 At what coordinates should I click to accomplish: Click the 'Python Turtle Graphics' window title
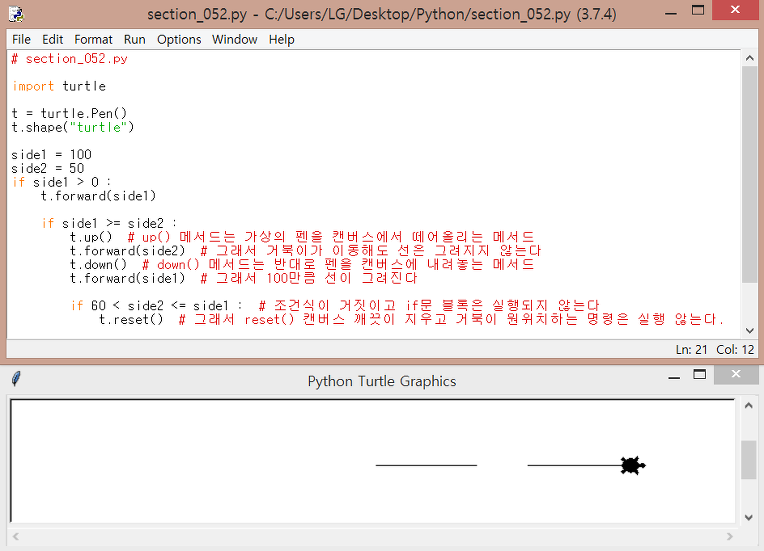pos(382,381)
